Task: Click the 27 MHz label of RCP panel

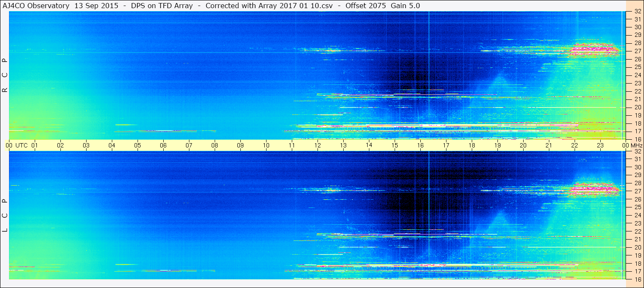Action: (637, 51)
